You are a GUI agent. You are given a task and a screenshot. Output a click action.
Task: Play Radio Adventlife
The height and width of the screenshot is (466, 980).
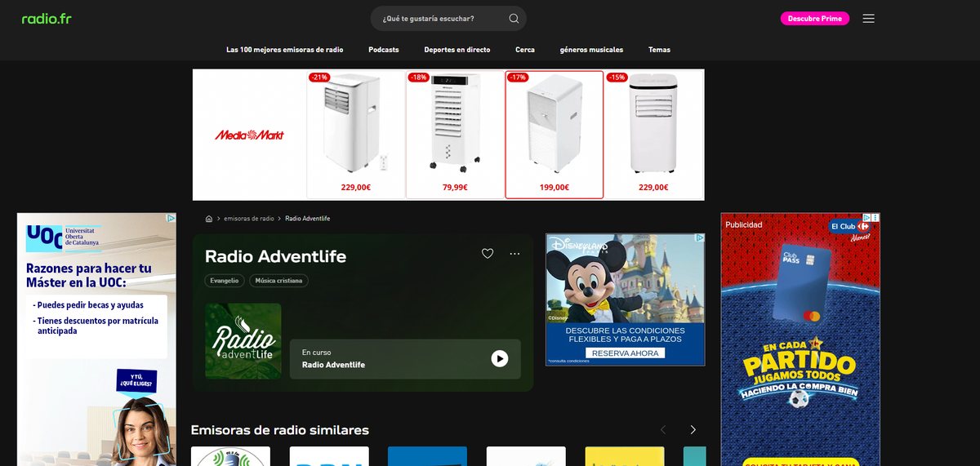click(500, 359)
